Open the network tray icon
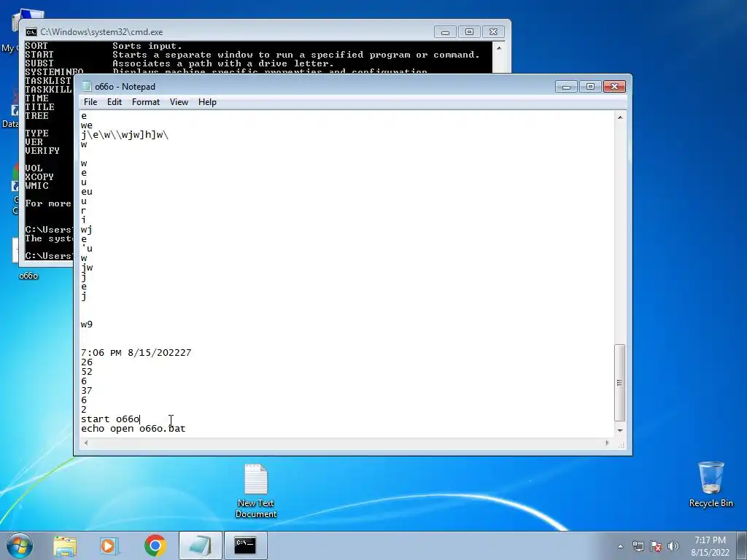This screenshot has height=560, width=747. pos(638,546)
